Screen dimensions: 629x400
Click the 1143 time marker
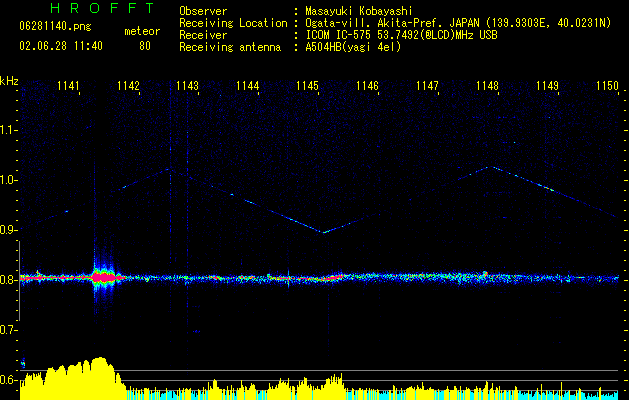188,85
